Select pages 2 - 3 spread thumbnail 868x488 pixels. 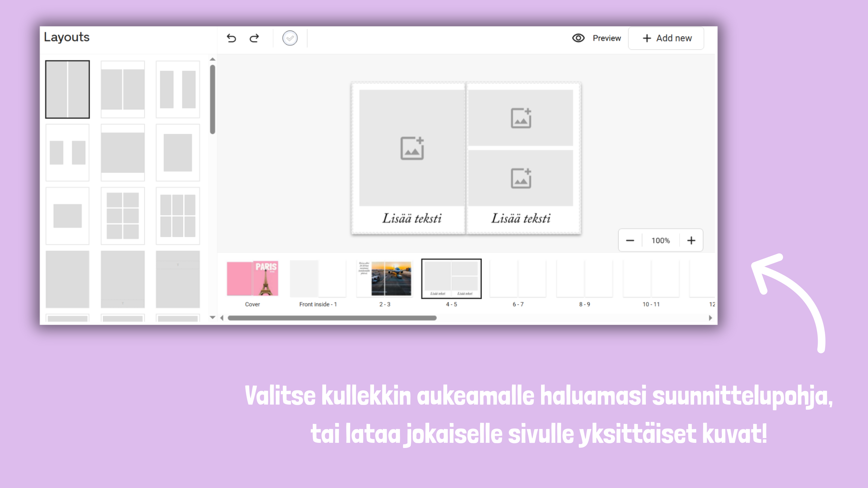pyautogui.click(x=385, y=279)
